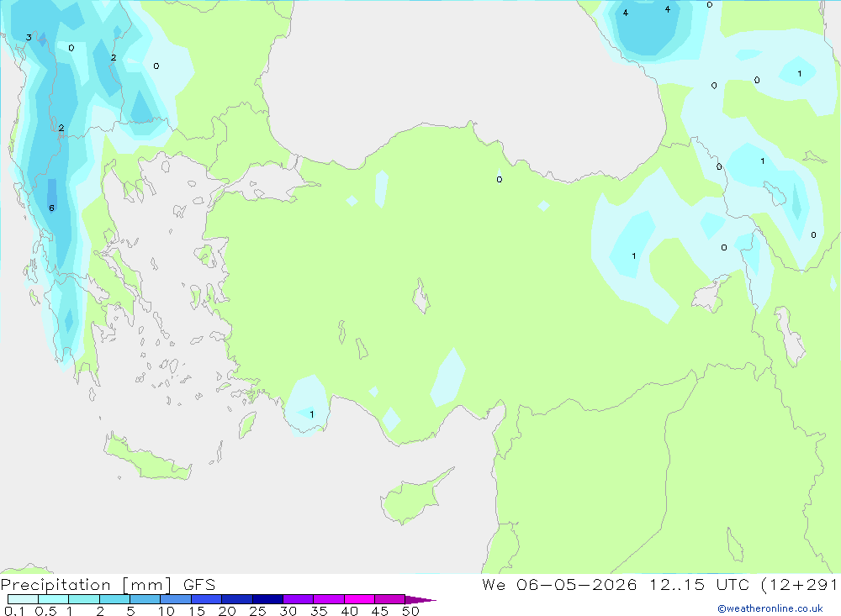Pick the 15–20 mm legend swatch
Image resolution: width=841 pixels, height=616 pixels.
click(x=206, y=599)
